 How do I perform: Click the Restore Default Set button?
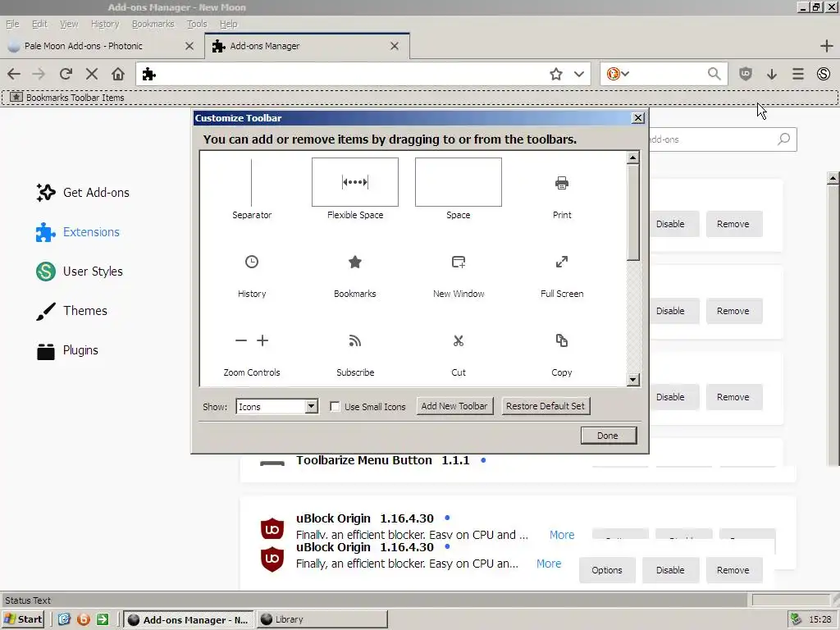[x=546, y=406]
